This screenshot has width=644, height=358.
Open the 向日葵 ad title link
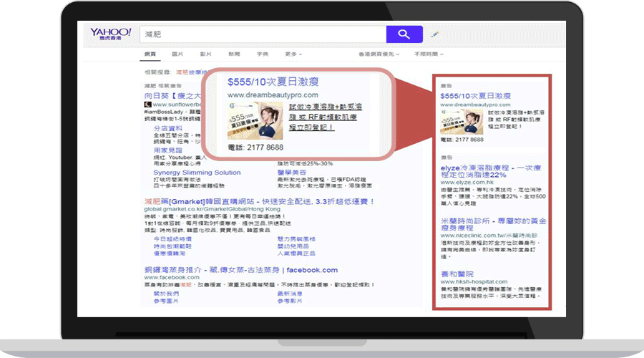(x=172, y=96)
